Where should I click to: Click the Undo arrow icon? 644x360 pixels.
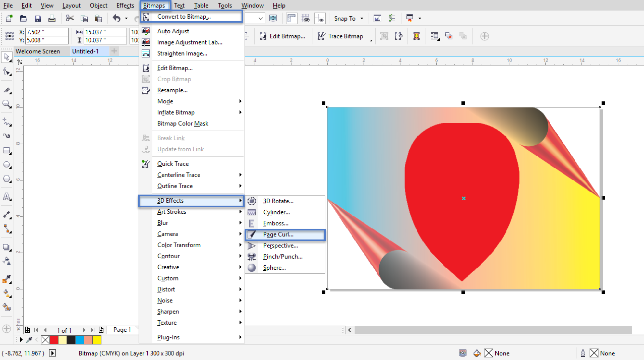tap(118, 18)
